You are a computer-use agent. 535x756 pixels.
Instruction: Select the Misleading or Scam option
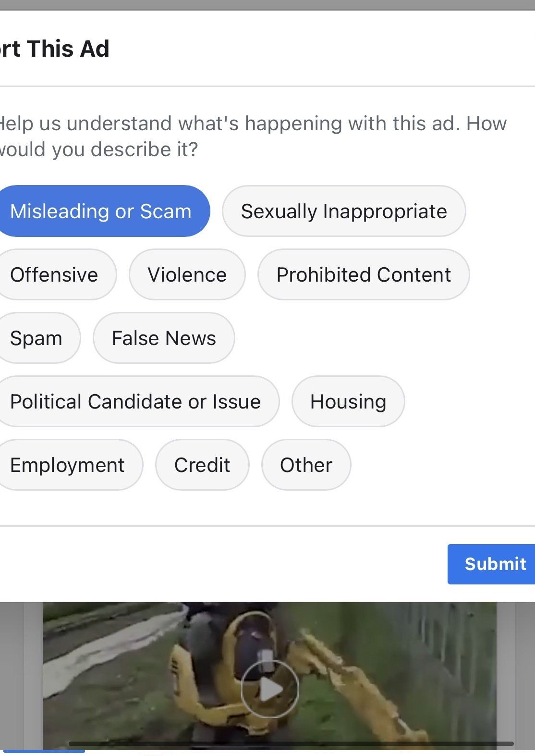click(101, 211)
